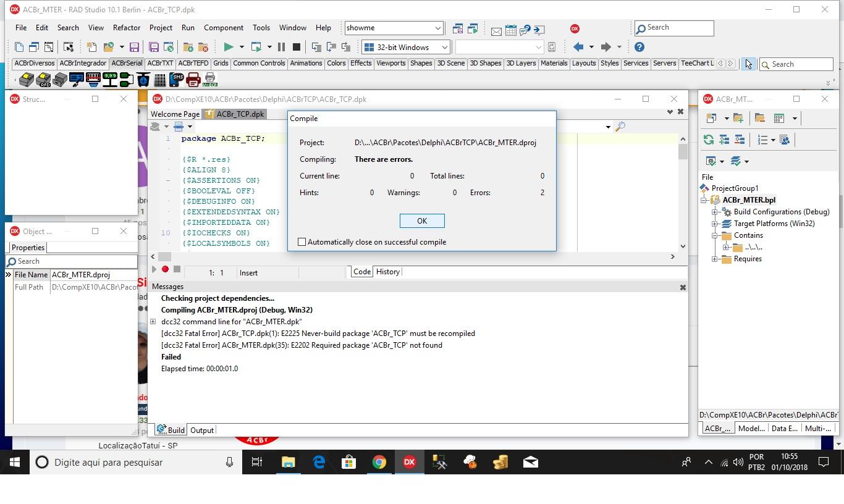Click the red record macro button
This screenshot has width=844, height=504.
click(x=166, y=269)
